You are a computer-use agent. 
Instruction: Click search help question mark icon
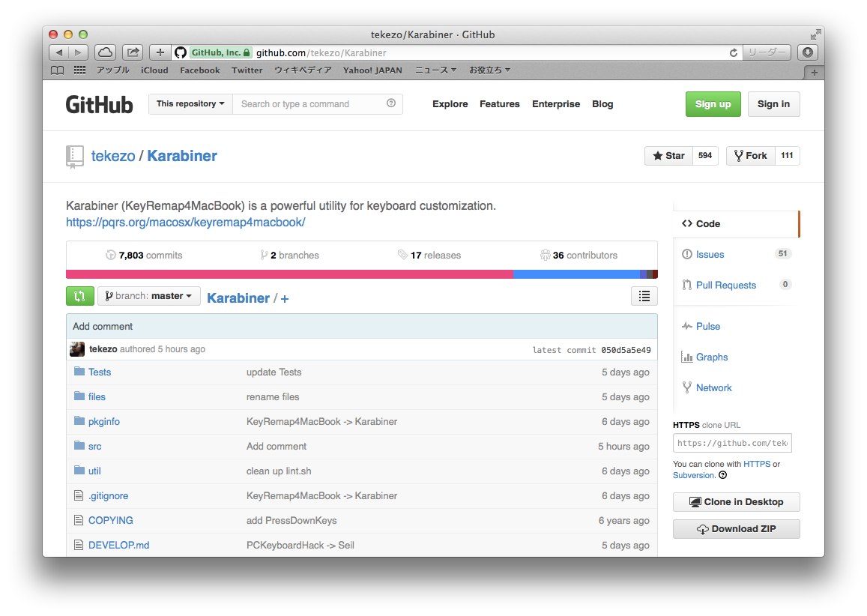pyautogui.click(x=391, y=103)
